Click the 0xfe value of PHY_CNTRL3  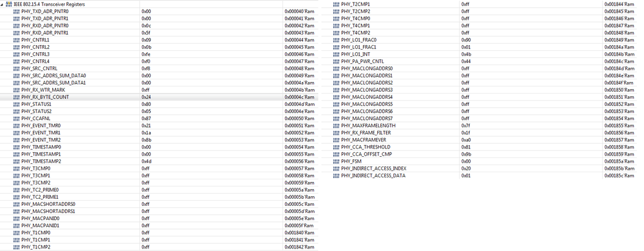(x=146, y=54)
